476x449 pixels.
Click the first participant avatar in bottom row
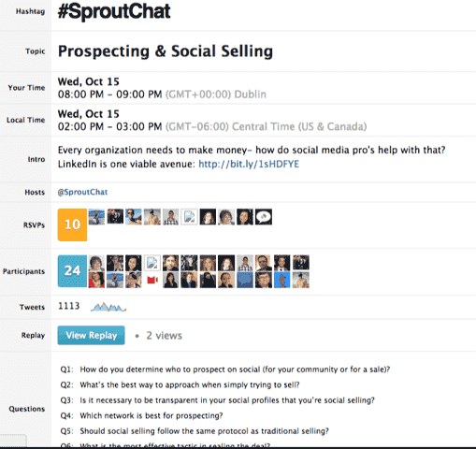(x=96, y=280)
